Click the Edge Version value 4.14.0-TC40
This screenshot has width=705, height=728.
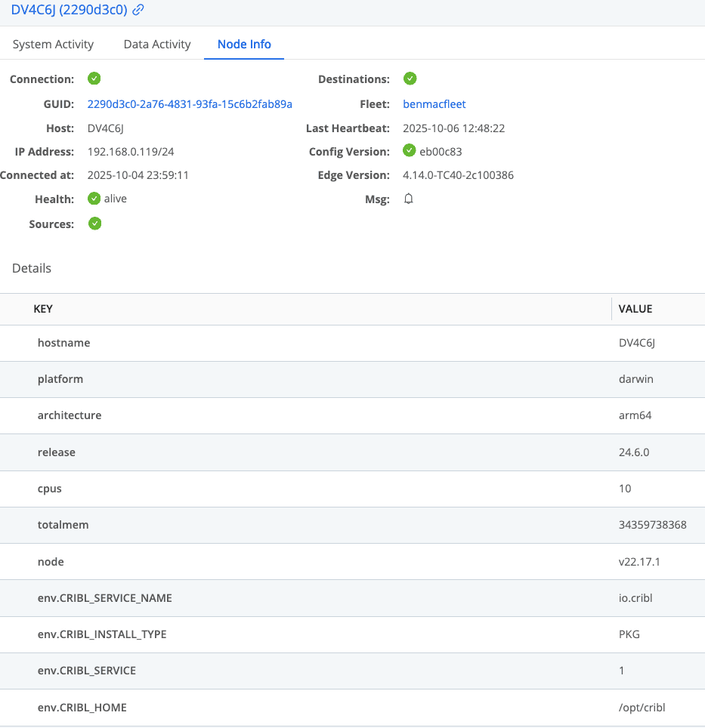[x=458, y=175]
